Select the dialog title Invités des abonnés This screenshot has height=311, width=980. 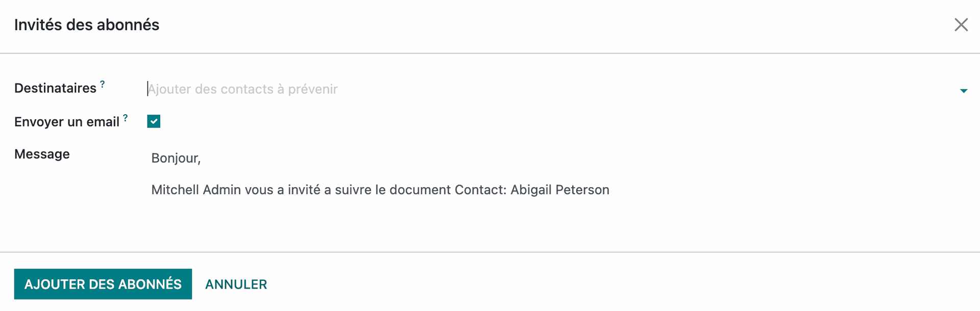click(87, 24)
